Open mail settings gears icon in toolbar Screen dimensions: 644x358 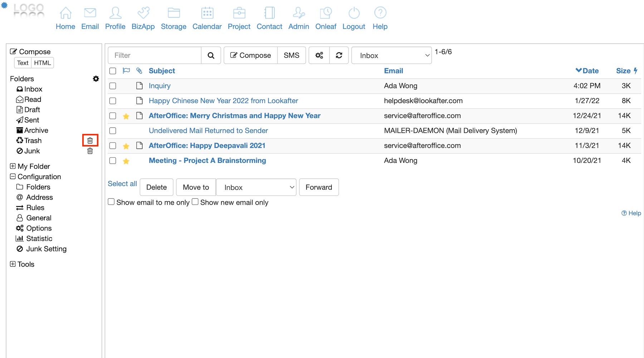pos(319,55)
